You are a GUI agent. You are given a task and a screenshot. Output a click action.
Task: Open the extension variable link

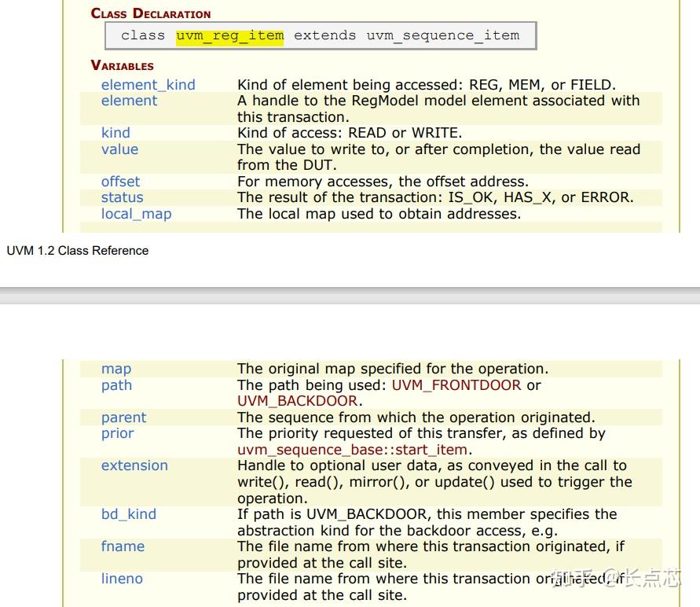(134, 465)
